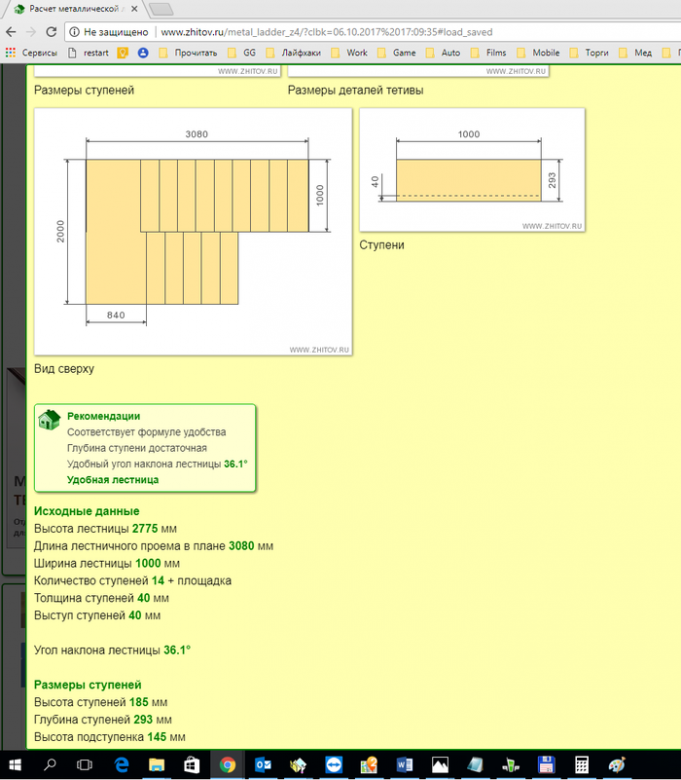Click the Google Chrome taskbar icon
Image resolution: width=681 pixels, height=780 pixels.
tap(227, 765)
